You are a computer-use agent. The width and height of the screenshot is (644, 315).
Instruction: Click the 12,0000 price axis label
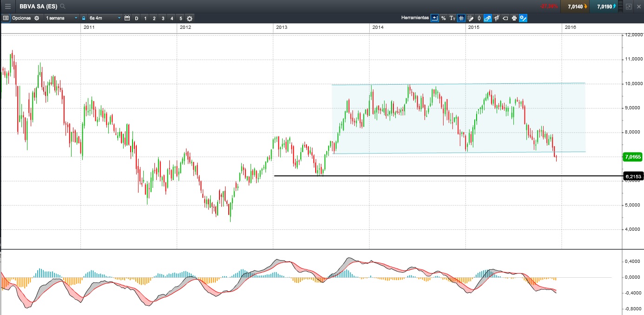pyautogui.click(x=634, y=35)
